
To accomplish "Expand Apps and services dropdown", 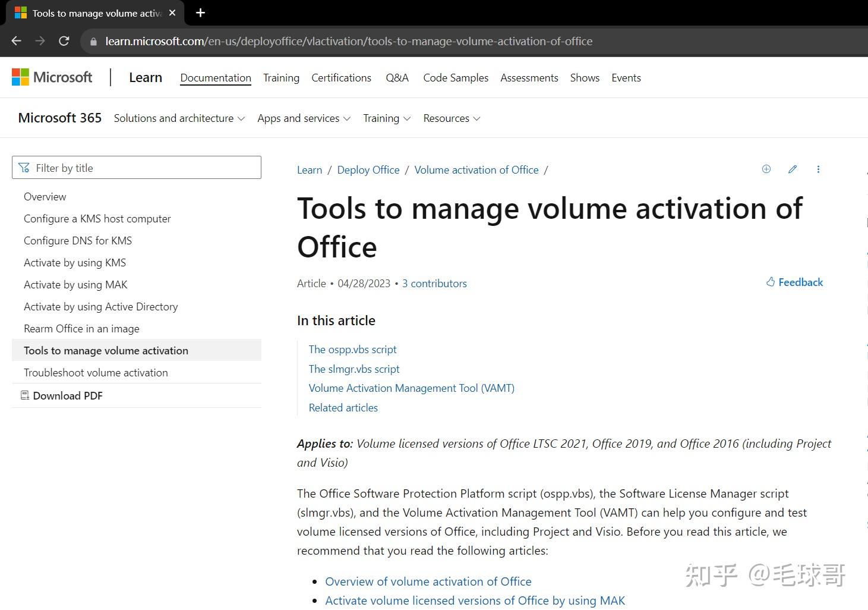I will 304,118.
